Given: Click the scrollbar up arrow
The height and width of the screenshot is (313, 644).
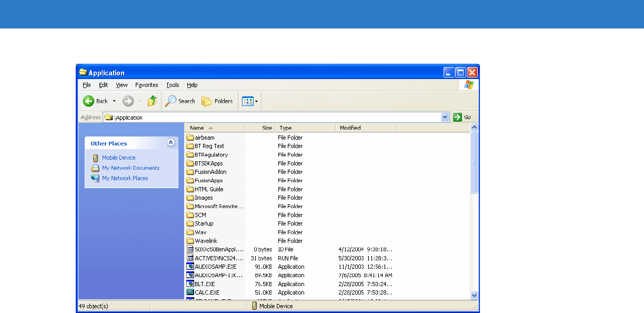Looking at the screenshot, I should pyautogui.click(x=474, y=128).
